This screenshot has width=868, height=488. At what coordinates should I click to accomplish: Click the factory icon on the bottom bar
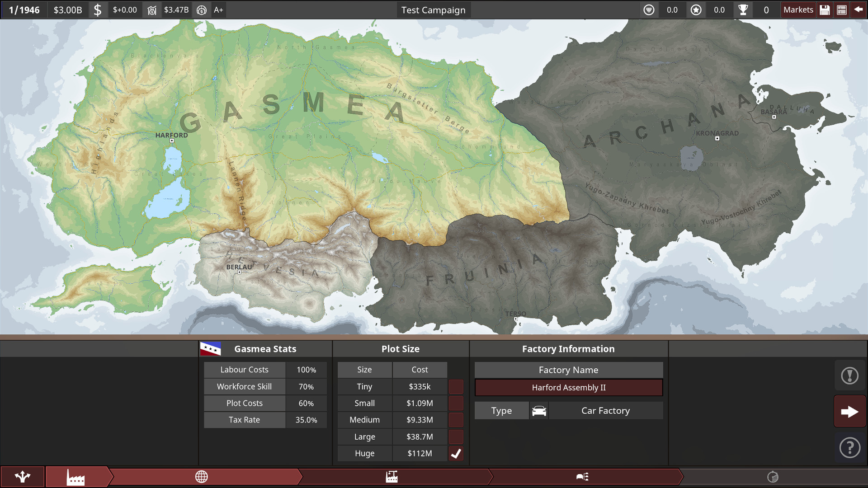76,477
